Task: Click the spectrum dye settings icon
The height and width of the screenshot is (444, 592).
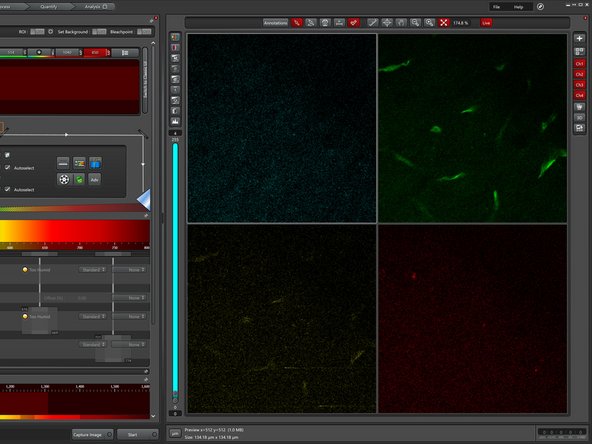Action: pyautogui.click(x=79, y=163)
